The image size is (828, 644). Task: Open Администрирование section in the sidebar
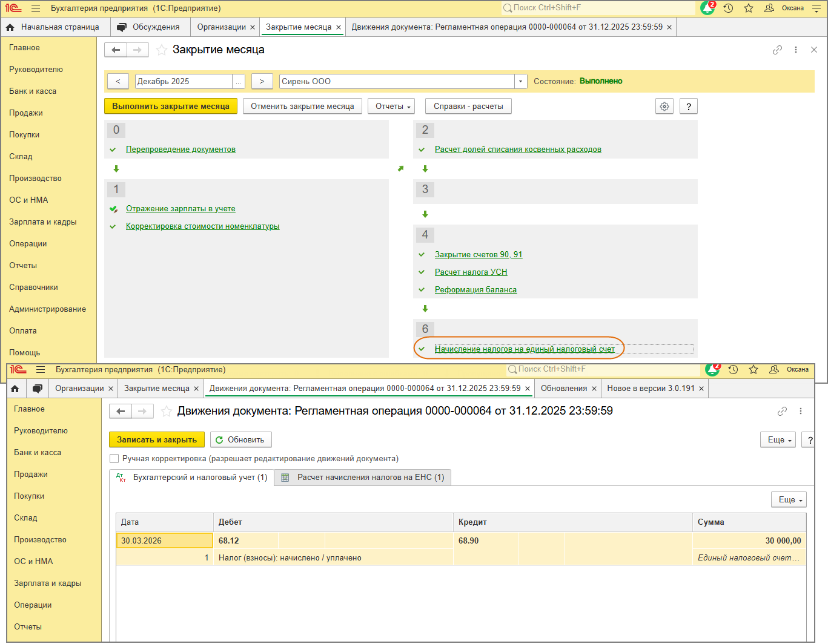coord(47,309)
